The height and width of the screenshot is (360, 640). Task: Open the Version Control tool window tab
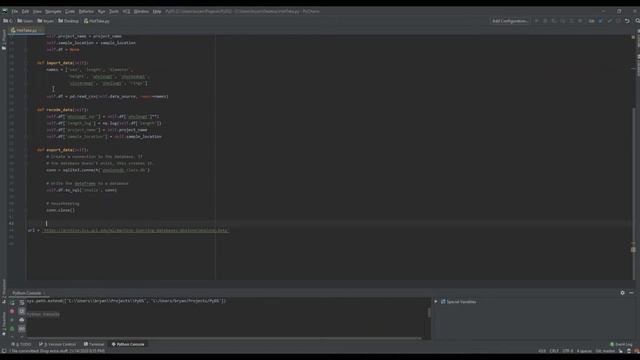click(x=58, y=344)
